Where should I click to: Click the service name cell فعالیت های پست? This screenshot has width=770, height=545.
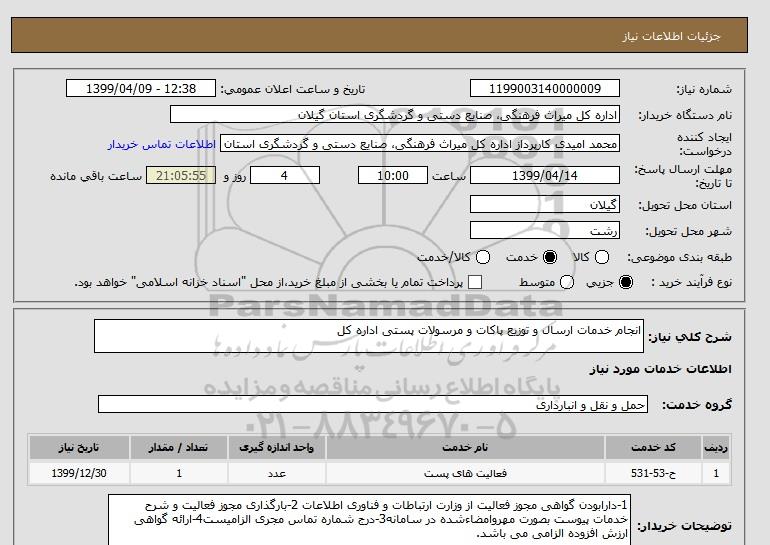coord(465,473)
